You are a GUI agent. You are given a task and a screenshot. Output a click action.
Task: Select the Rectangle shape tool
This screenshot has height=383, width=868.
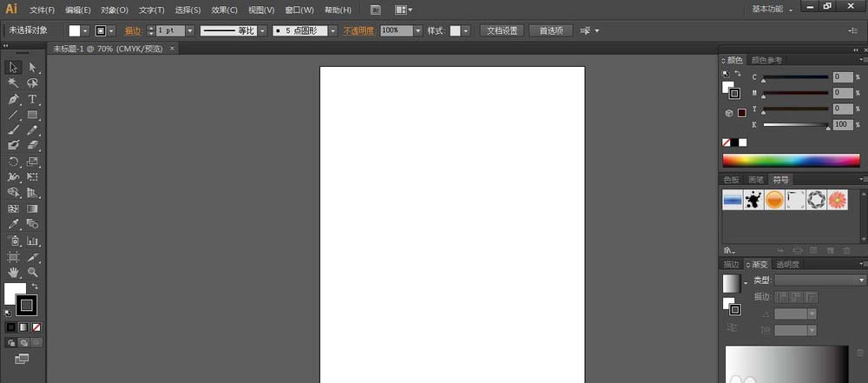33,115
